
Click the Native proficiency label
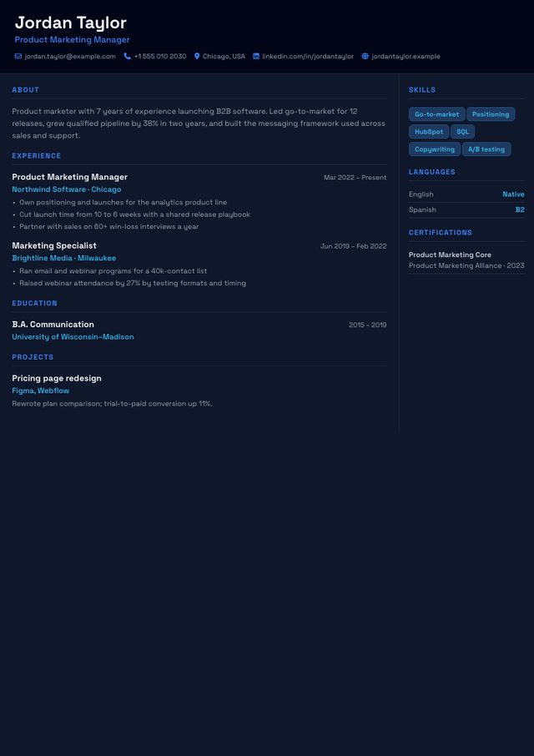(x=513, y=194)
